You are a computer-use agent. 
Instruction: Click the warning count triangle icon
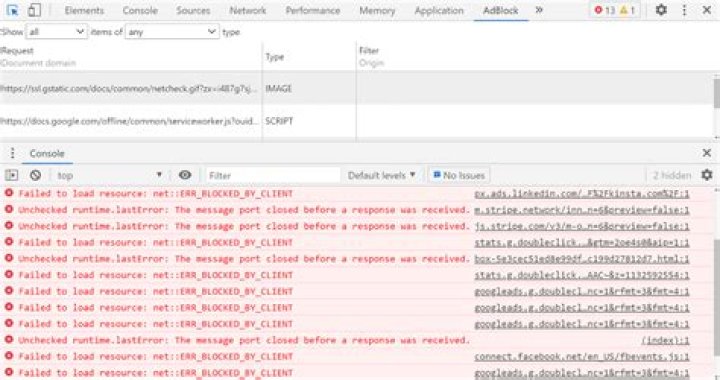(x=624, y=10)
